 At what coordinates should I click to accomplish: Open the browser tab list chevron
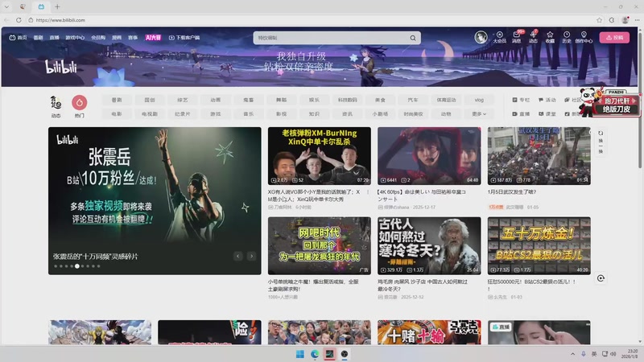pos(6,6)
